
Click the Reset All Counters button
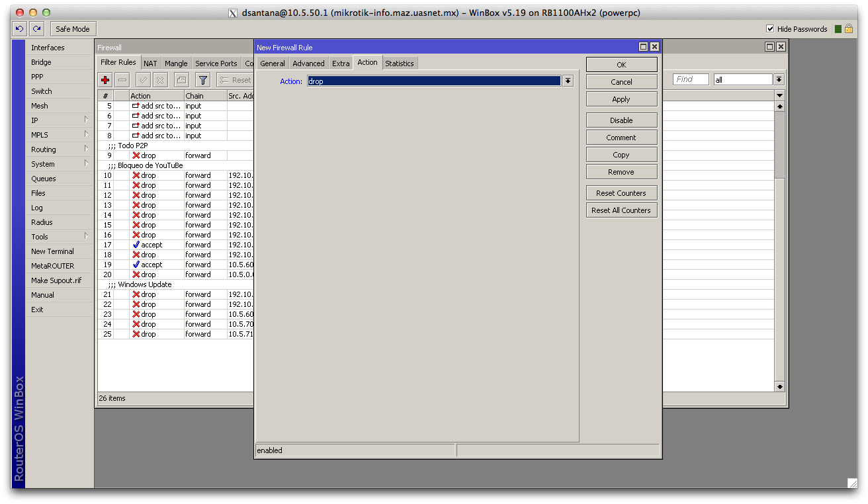pyautogui.click(x=621, y=210)
